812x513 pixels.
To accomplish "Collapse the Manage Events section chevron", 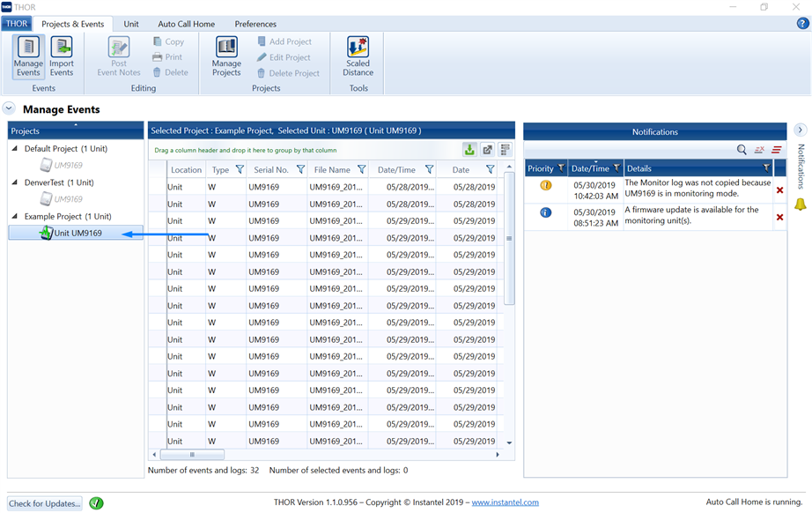I will point(9,109).
